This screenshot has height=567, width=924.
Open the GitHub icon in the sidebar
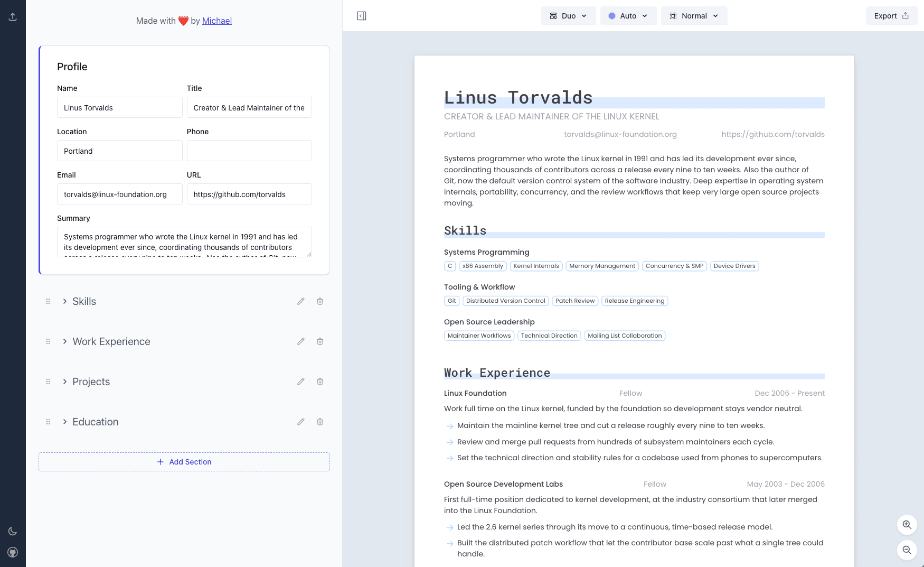click(13, 552)
